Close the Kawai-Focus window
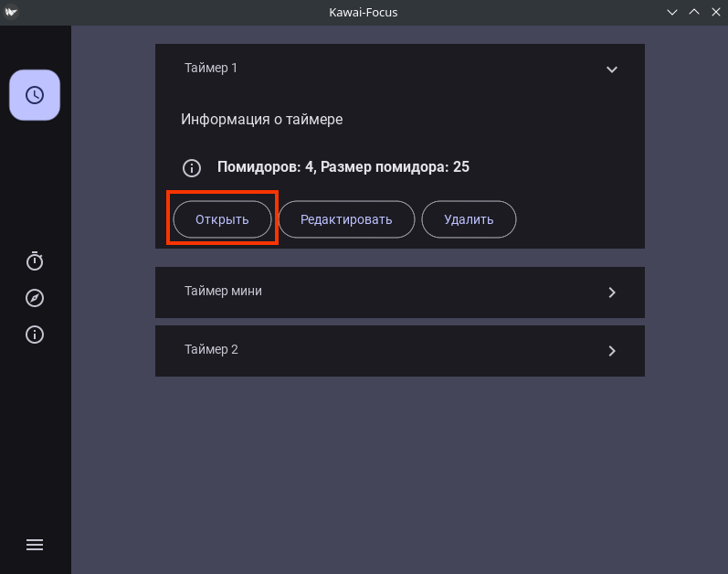Viewport: 728px width, 574px height. pos(713,13)
